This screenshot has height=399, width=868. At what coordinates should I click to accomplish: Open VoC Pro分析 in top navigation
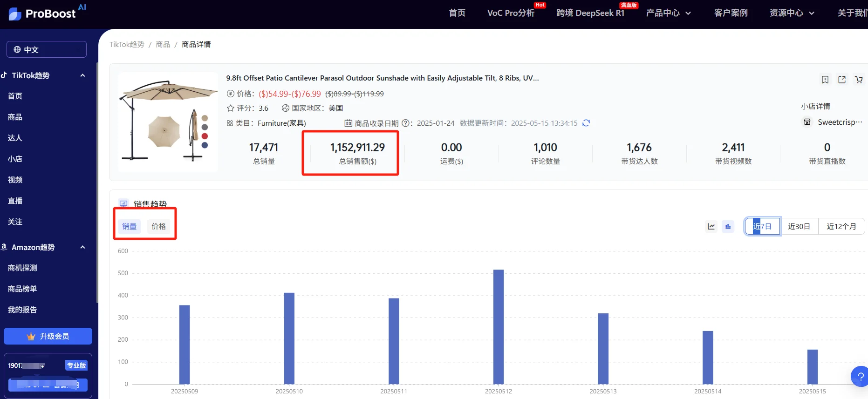click(511, 13)
